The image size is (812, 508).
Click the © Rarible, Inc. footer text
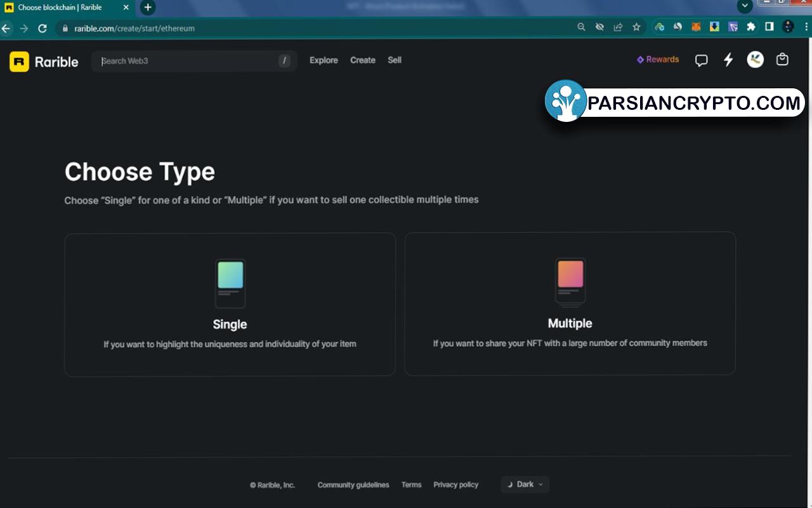click(272, 485)
